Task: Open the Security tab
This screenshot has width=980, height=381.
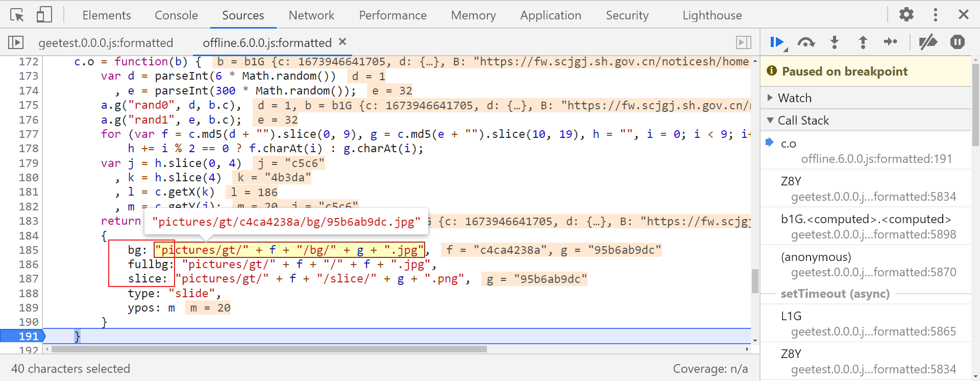Action: pyautogui.click(x=627, y=15)
